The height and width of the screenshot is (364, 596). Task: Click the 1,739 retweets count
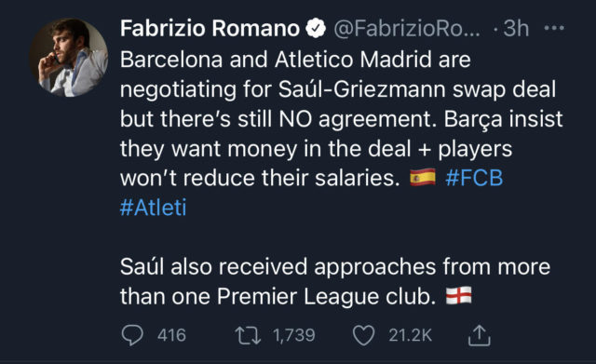pyautogui.click(x=294, y=335)
